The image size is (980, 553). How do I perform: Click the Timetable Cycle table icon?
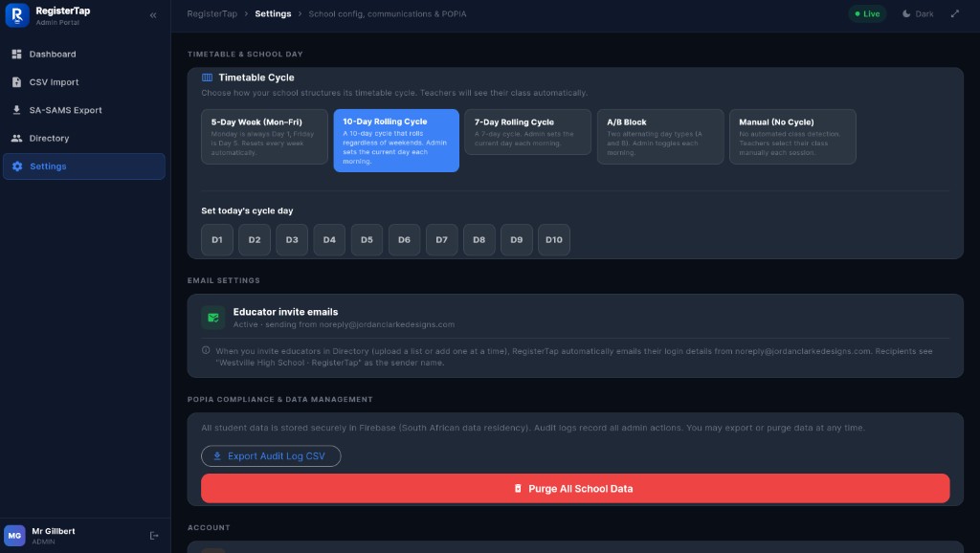207,77
